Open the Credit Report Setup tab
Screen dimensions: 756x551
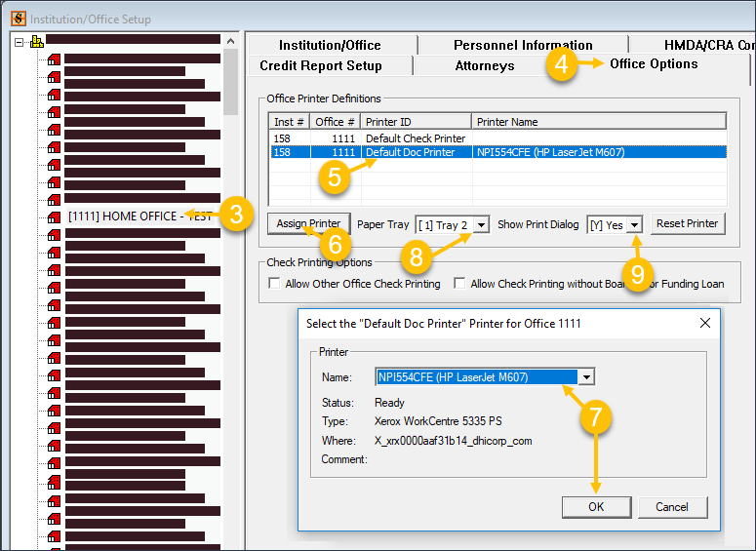321,65
